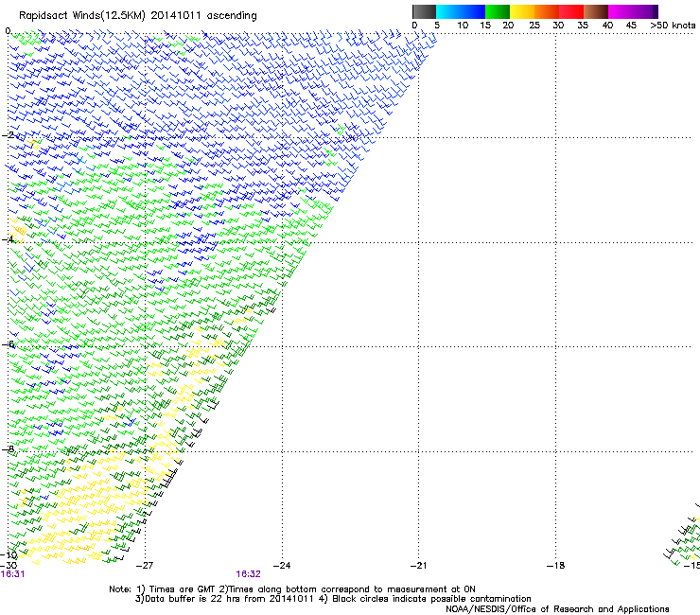Click the note line starting 'Note: 1) Times are GMT'
Image resolution: width=700 pixels, height=615 pixels.
click(x=292, y=589)
